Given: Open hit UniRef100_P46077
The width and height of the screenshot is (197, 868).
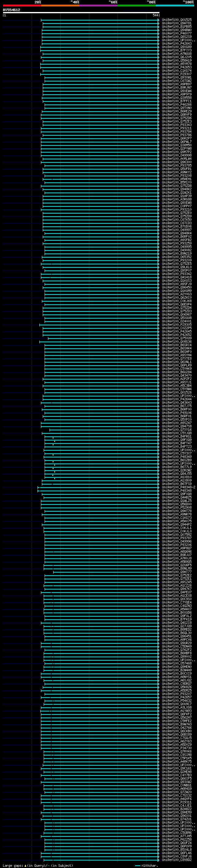Looking at the screenshot, I should click(177, 33).
